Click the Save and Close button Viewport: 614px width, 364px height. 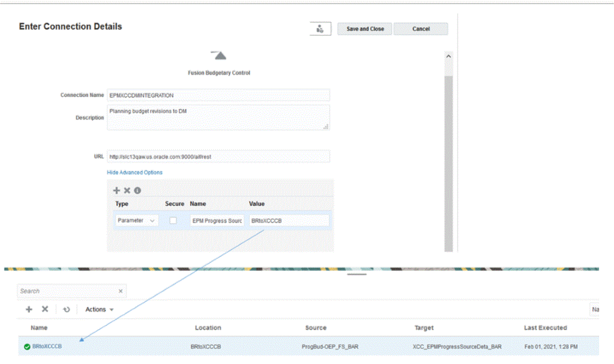point(365,28)
